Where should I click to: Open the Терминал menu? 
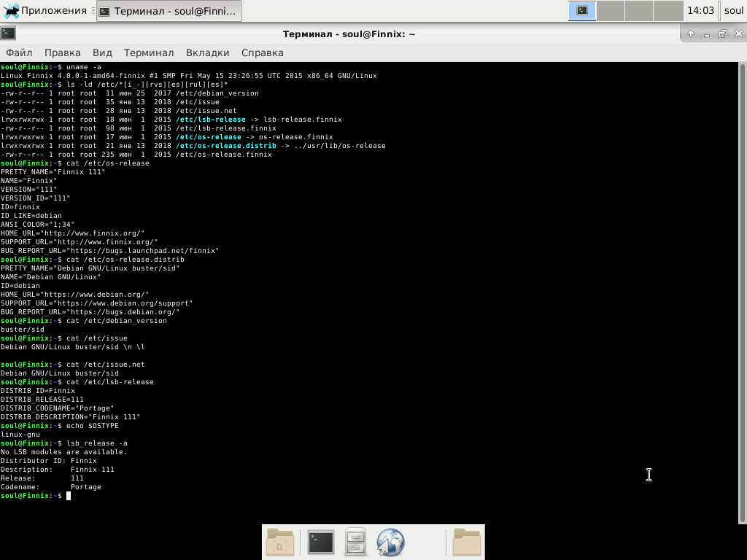(149, 52)
